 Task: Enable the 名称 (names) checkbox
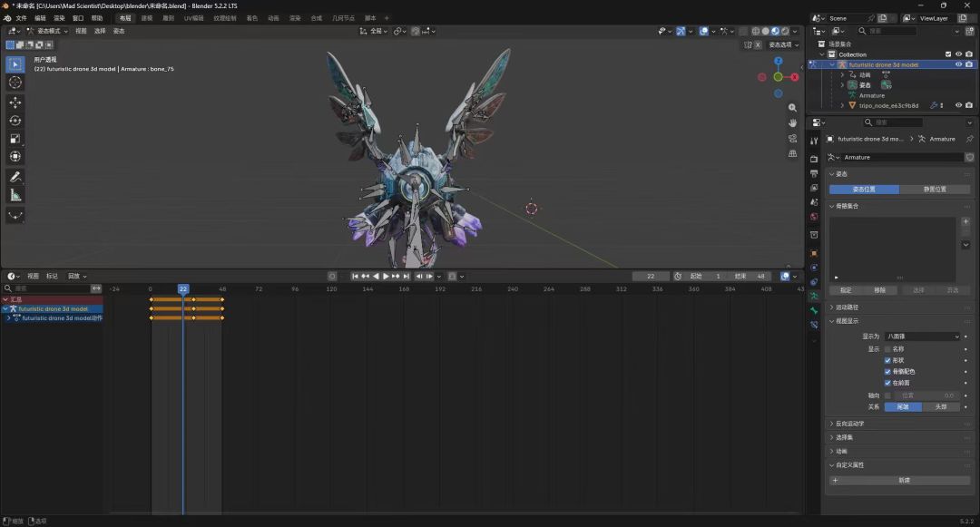(x=887, y=349)
